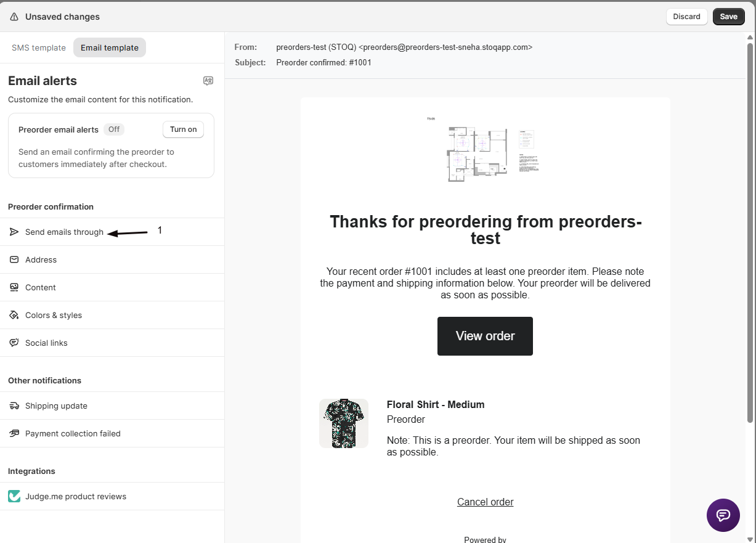Viewport: 756px width, 543px height.
Task: Click the Off status badge
Action: click(114, 129)
